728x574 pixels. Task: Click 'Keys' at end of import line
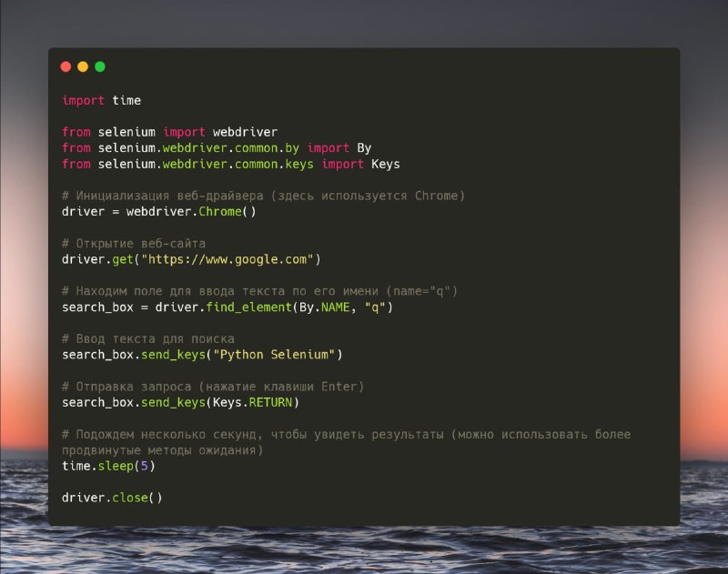(385, 165)
